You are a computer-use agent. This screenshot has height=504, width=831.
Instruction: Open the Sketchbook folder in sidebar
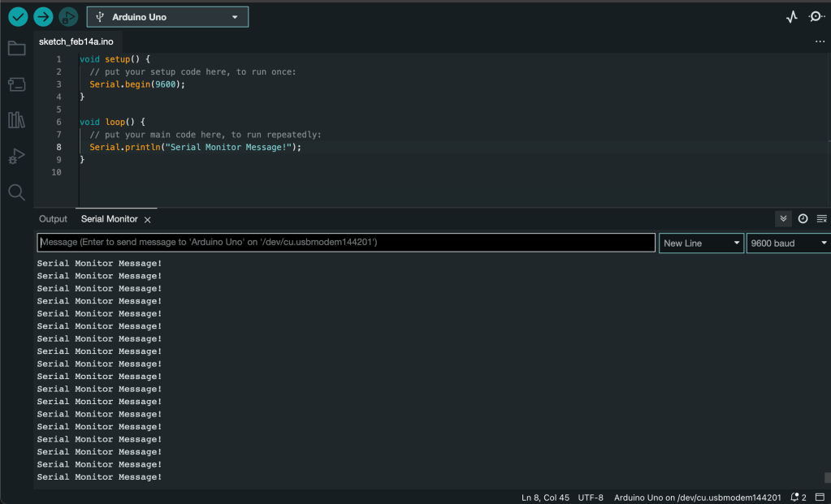pos(16,49)
